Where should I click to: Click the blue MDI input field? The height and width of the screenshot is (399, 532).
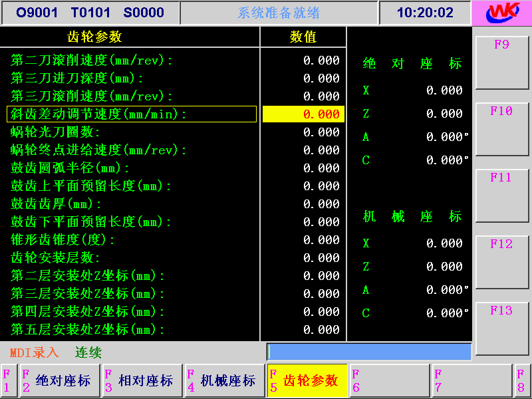[x=369, y=352]
